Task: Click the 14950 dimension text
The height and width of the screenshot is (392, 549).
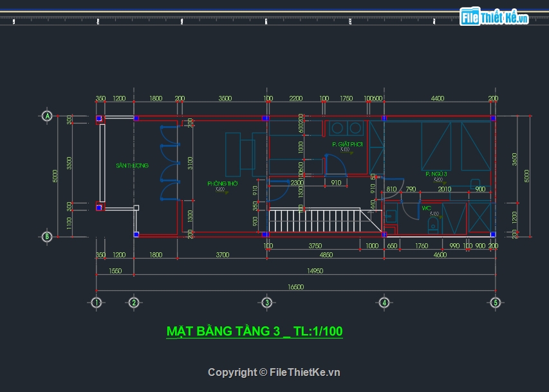Action: click(x=315, y=272)
